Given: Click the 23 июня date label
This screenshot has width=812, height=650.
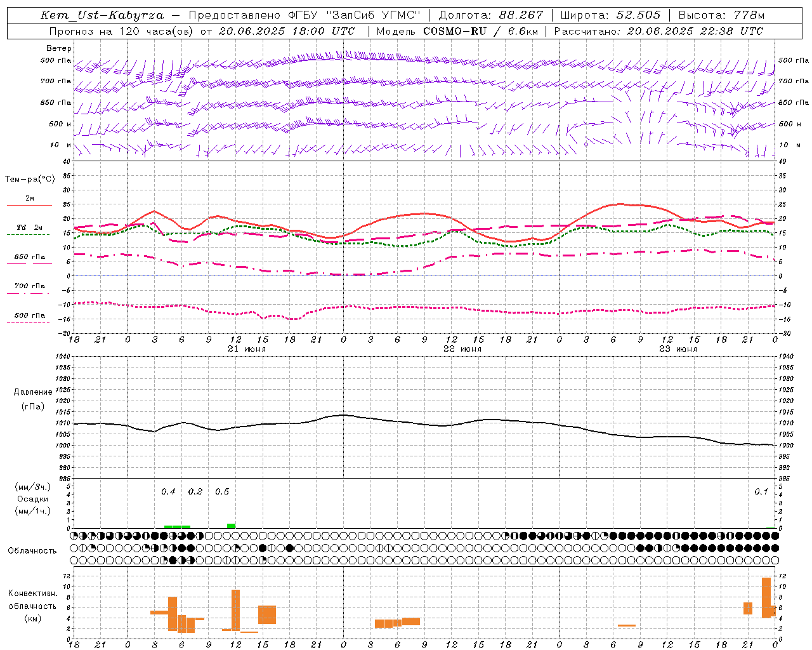Looking at the screenshot, I should tap(678, 349).
